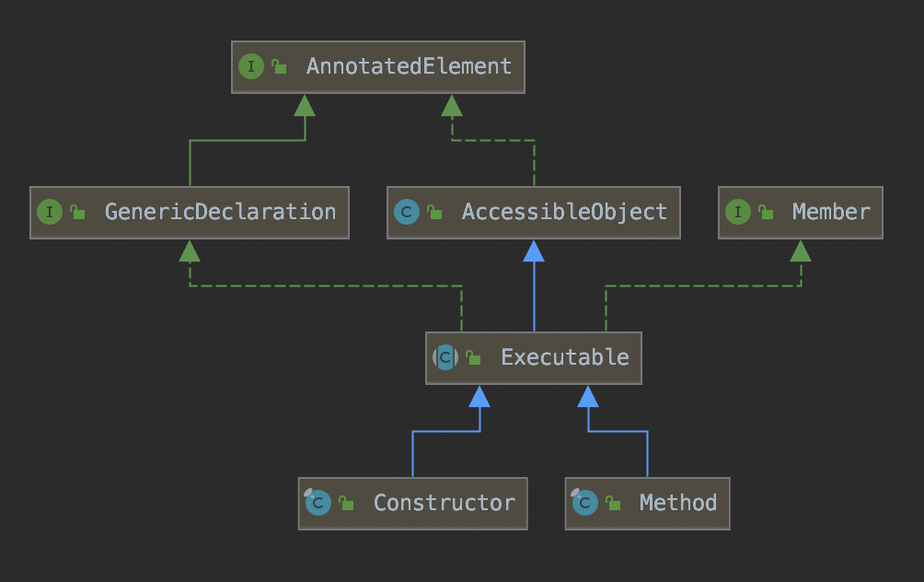Click the public lock icon on AnnotatedElement

coord(279,67)
